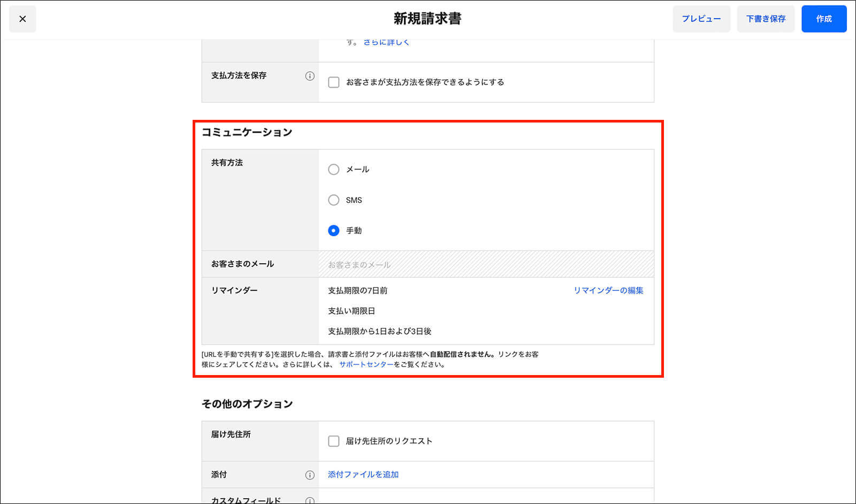The image size is (856, 504).
Task: Show info icon for カスタムフィールド row
Action: 310,501
